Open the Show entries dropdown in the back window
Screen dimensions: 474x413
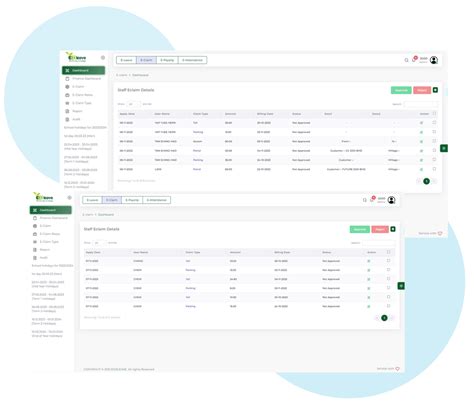coord(133,104)
